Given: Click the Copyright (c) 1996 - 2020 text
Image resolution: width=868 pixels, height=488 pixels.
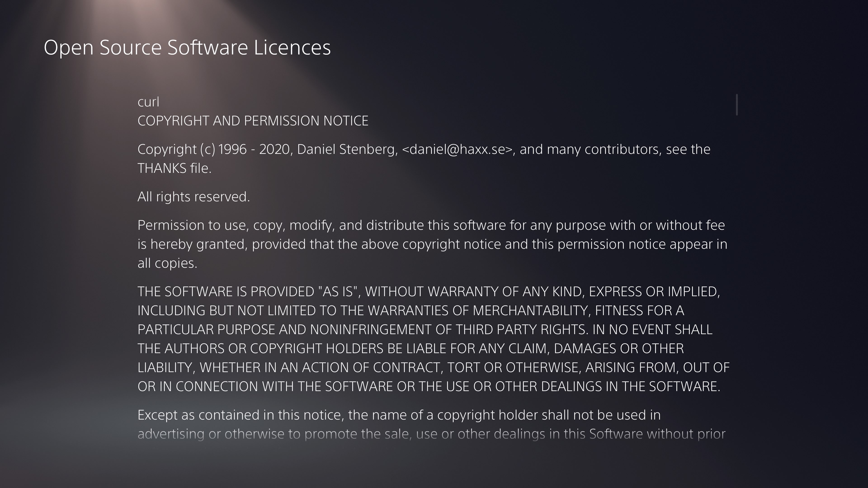Looking at the screenshot, I should click(x=214, y=149).
